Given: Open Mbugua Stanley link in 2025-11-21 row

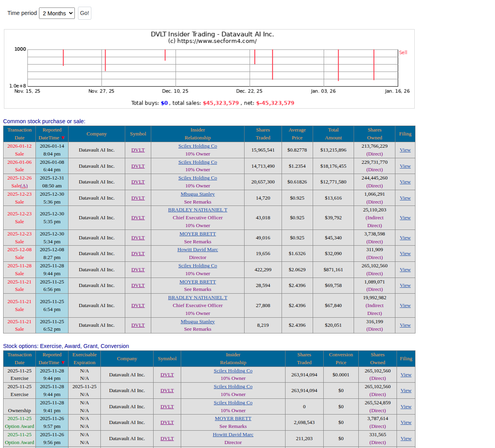Looking at the screenshot, I should click(198, 322).
